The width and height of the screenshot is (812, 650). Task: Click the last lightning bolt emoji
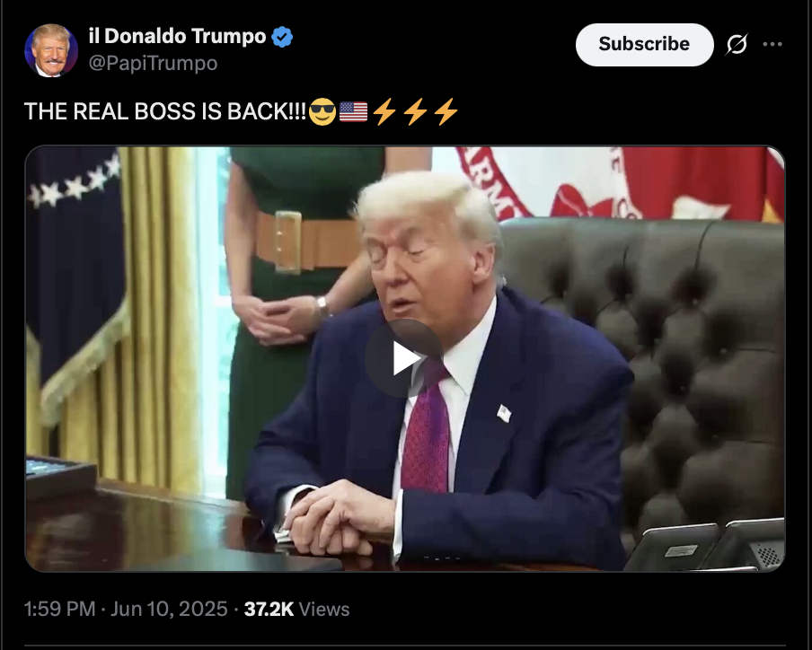point(446,112)
